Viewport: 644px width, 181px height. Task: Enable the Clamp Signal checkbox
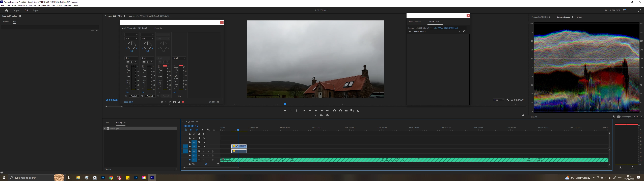[619, 117]
